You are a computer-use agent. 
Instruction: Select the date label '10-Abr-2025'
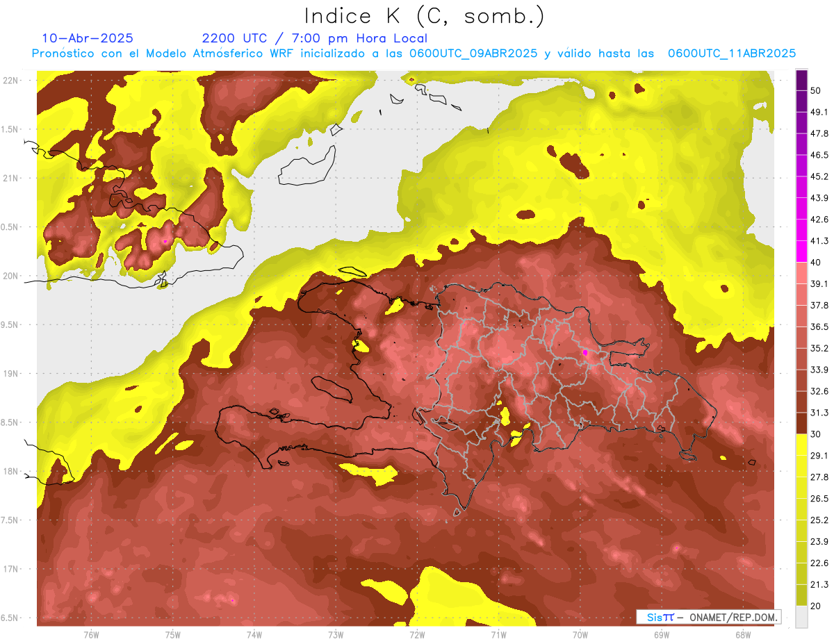pyautogui.click(x=88, y=38)
